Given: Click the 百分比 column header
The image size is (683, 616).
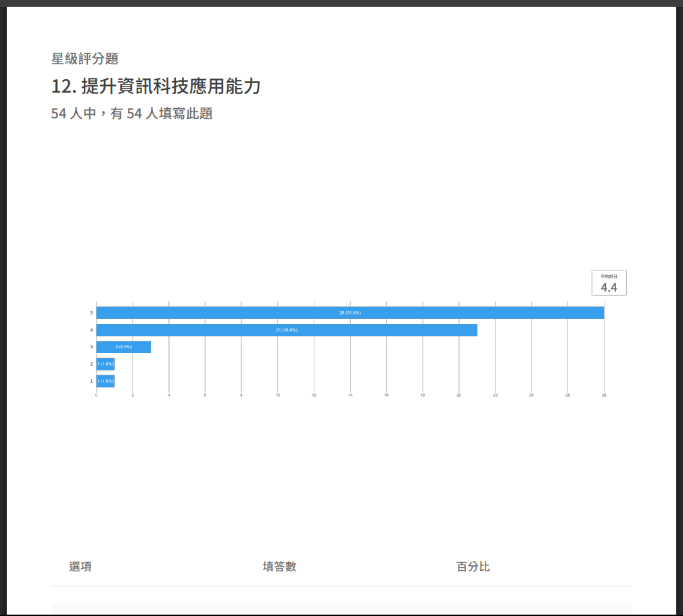Looking at the screenshot, I should pos(473,567).
